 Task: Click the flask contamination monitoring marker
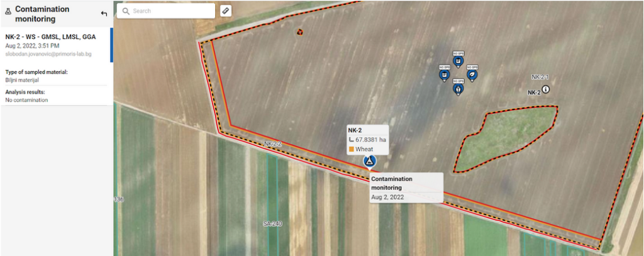370,160
